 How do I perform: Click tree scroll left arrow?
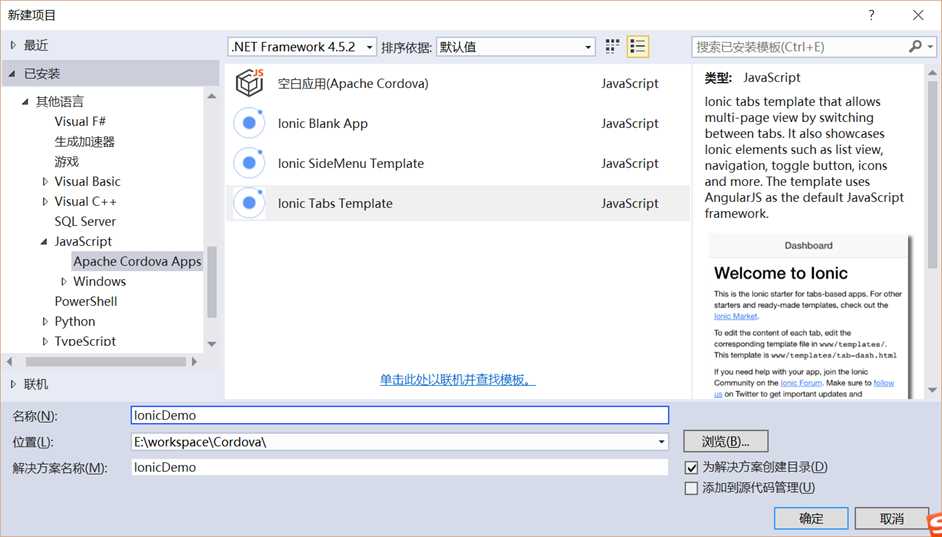(x=9, y=362)
